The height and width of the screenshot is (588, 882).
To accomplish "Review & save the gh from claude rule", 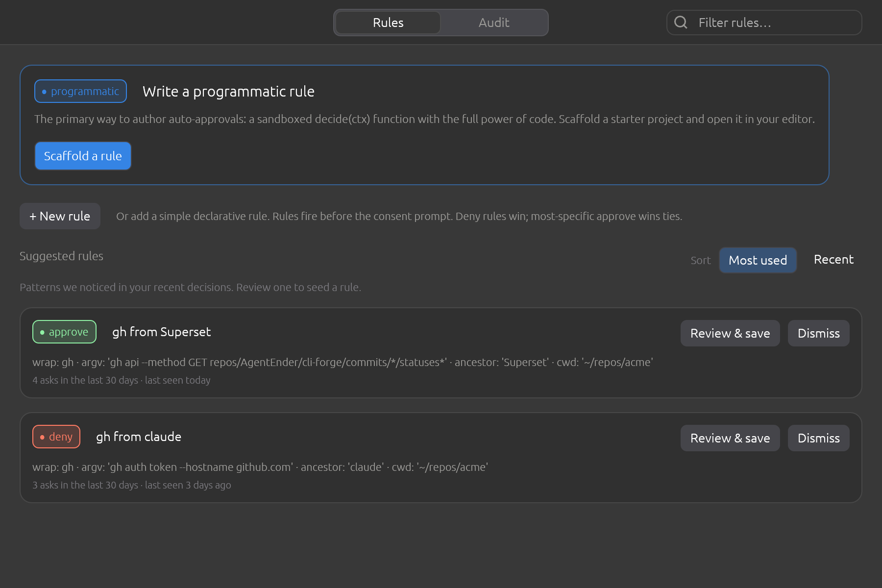I will tap(730, 438).
